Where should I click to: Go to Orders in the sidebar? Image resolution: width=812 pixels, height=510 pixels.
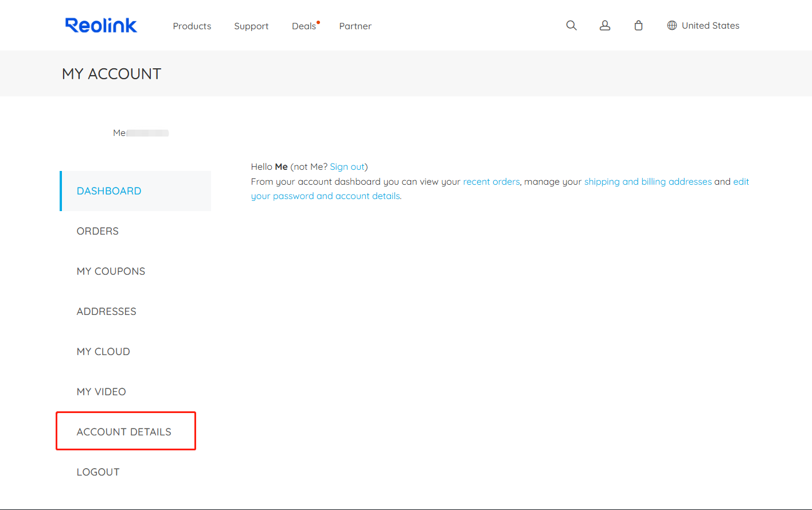pyautogui.click(x=97, y=231)
